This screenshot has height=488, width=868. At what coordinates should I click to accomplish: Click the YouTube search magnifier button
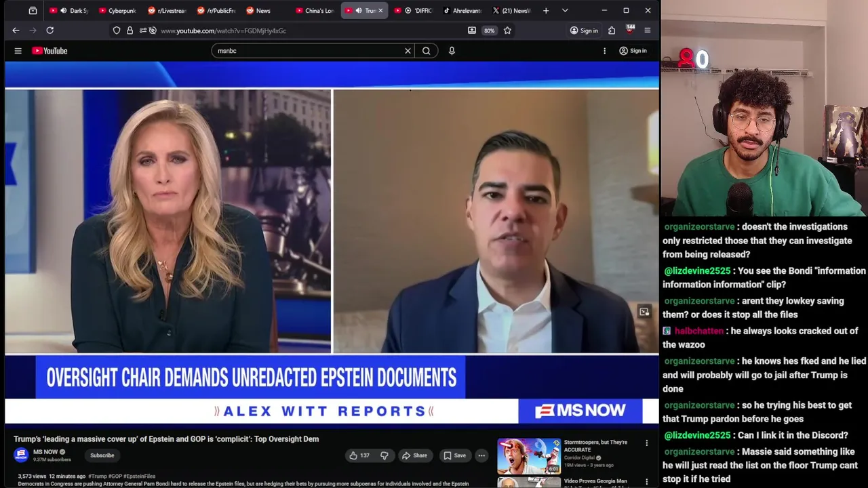click(x=427, y=51)
